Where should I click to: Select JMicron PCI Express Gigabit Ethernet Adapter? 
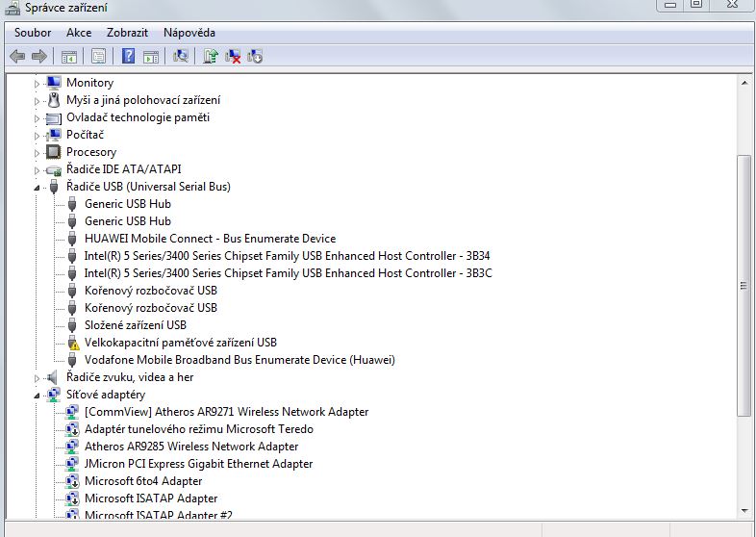point(199,464)
